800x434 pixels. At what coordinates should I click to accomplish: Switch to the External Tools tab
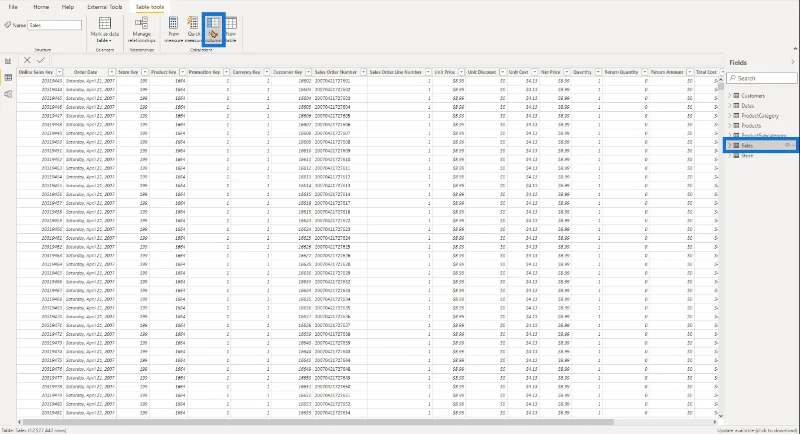coord(105,7)
